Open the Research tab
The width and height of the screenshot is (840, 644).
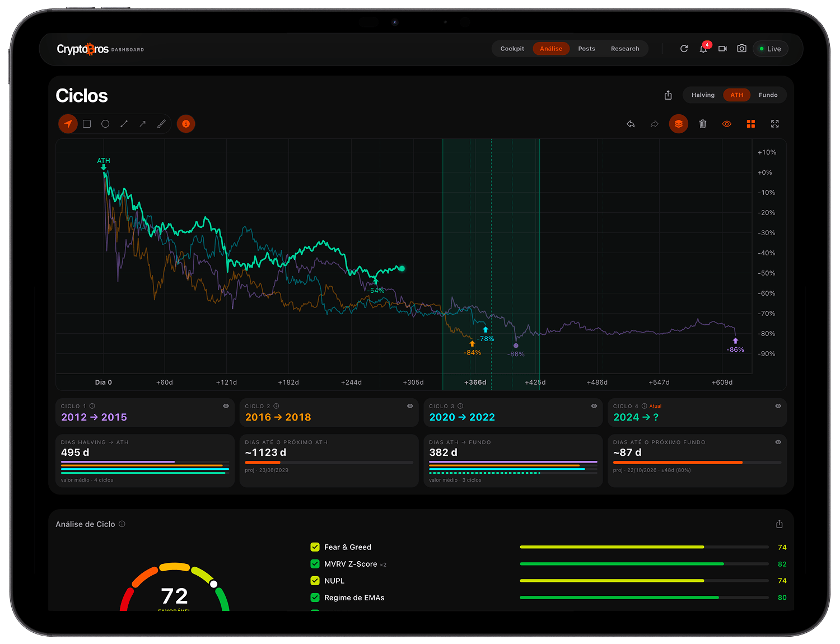pos(625,49)
